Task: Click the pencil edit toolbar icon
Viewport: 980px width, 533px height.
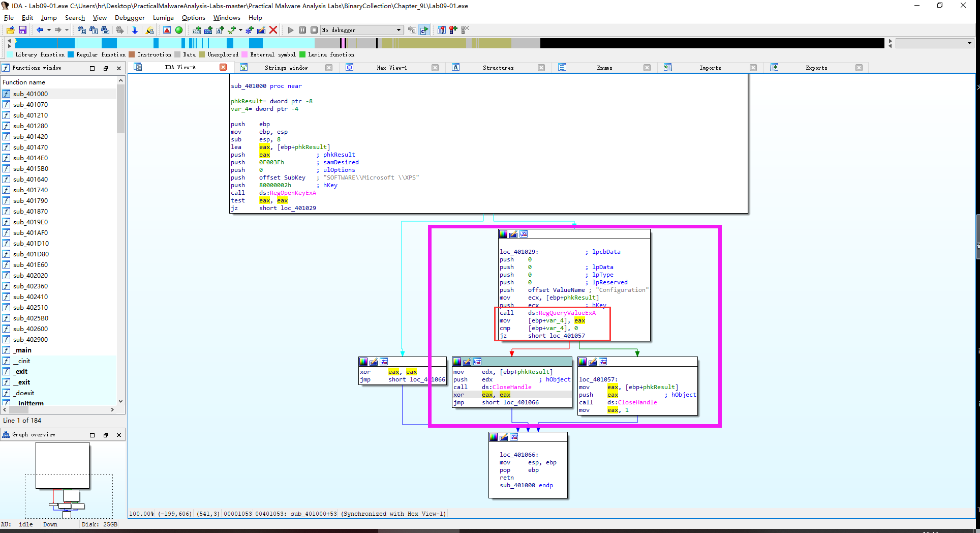Action: click(261, 30)
